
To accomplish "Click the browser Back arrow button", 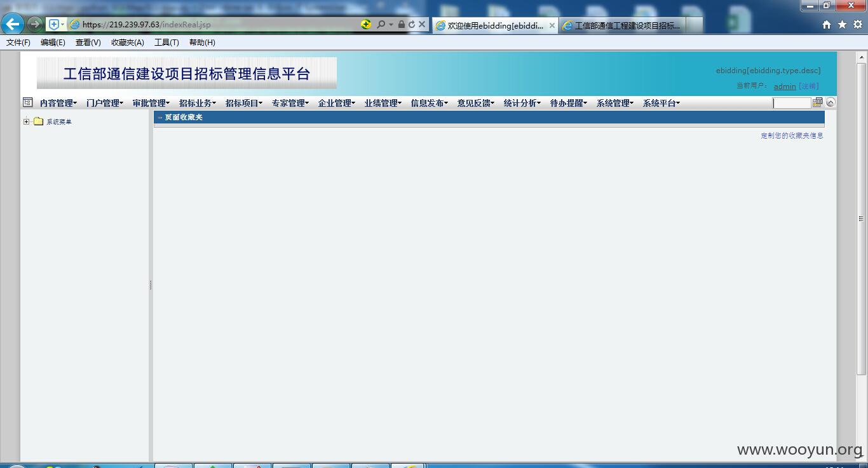I will tap(12, 24).
